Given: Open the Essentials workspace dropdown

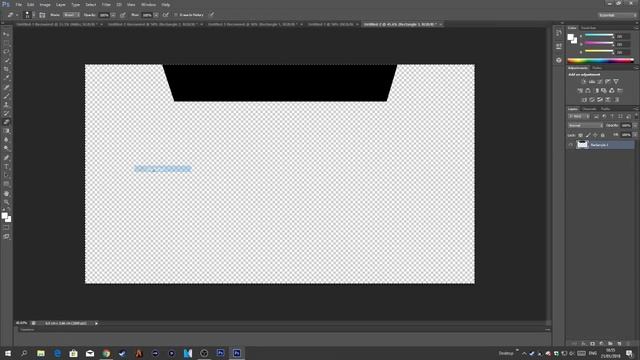Looking at the screenshot, I should 617,15.
